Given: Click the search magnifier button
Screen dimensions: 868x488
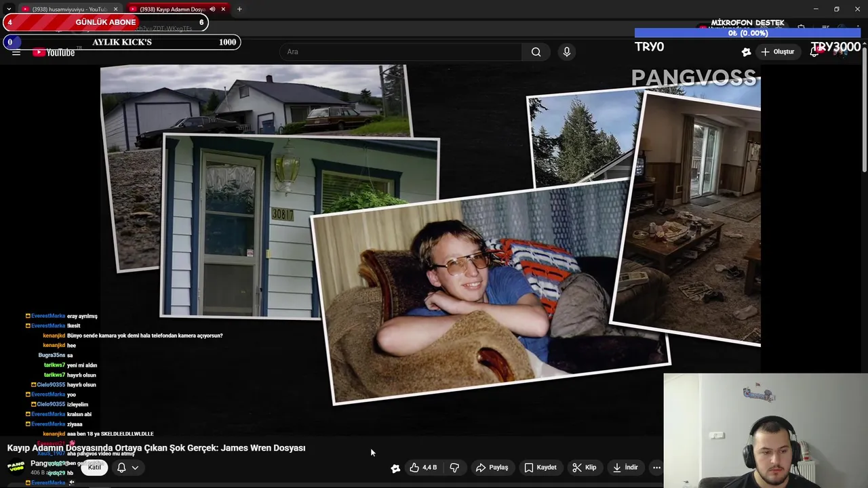Looking at the screenshot, I should click(x=536, y=52).
